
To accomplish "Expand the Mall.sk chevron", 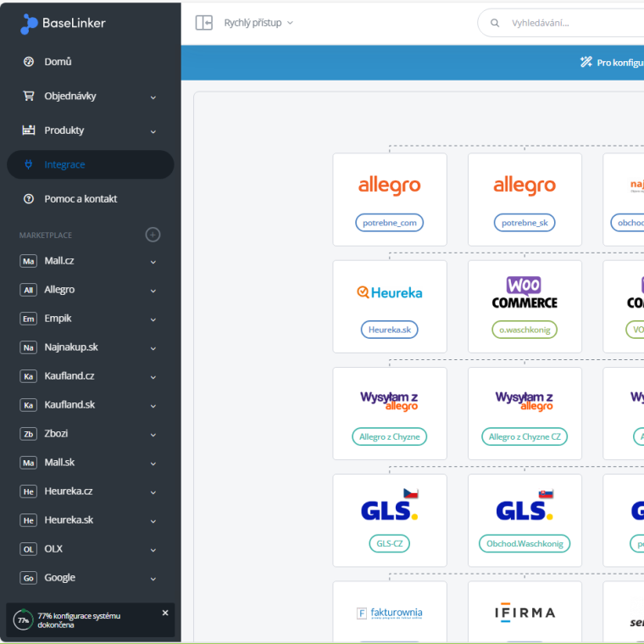I will (153, 464).
